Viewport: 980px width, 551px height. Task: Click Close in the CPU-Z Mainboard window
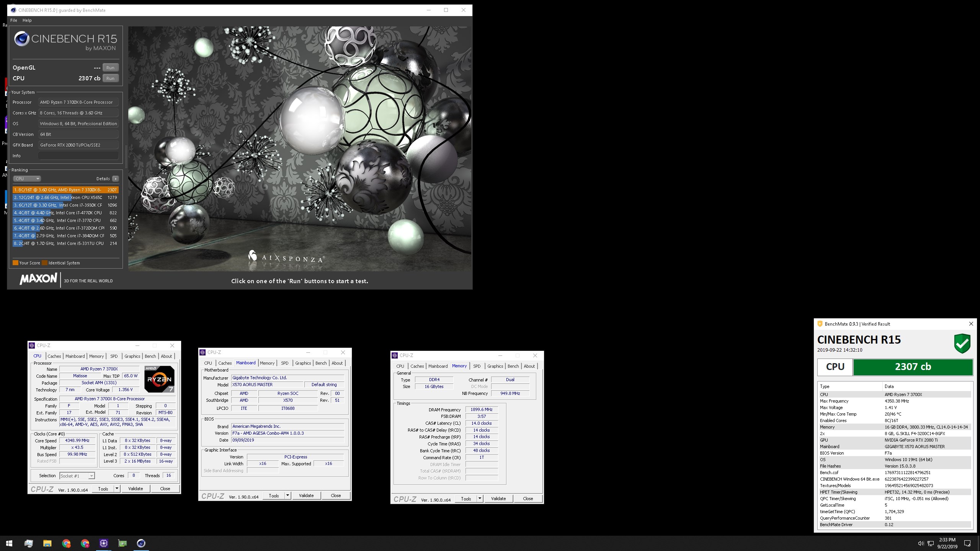tap(336, 496)
